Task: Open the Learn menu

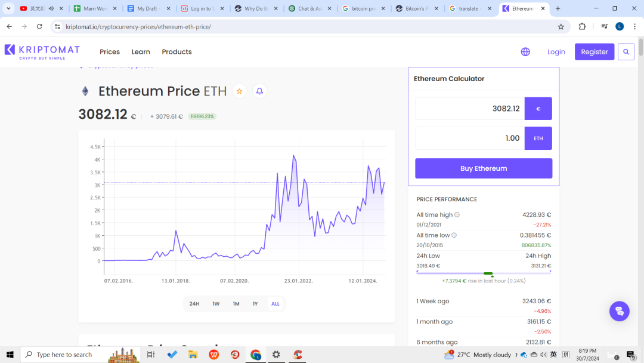Action: pyautogui.click(x=141, y=52)
